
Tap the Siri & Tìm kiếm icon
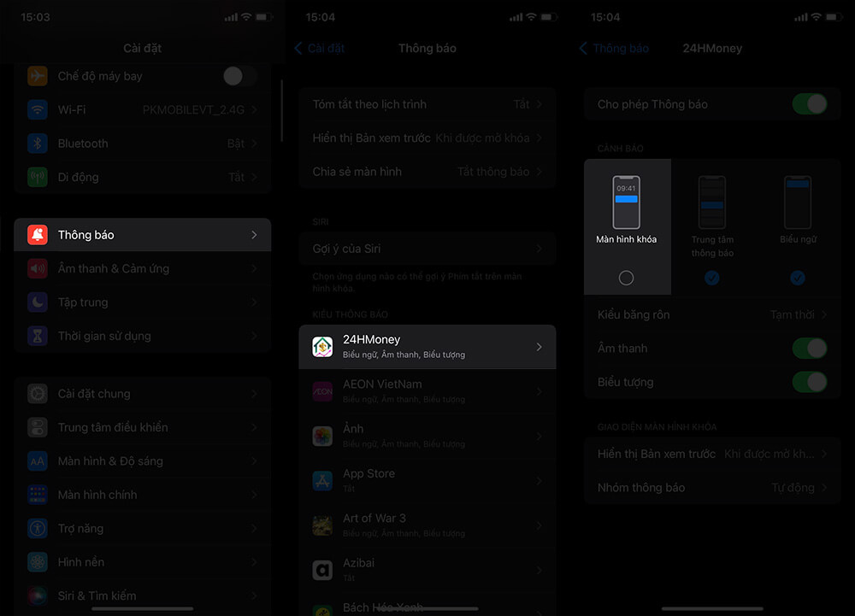(x=38, y=595)
